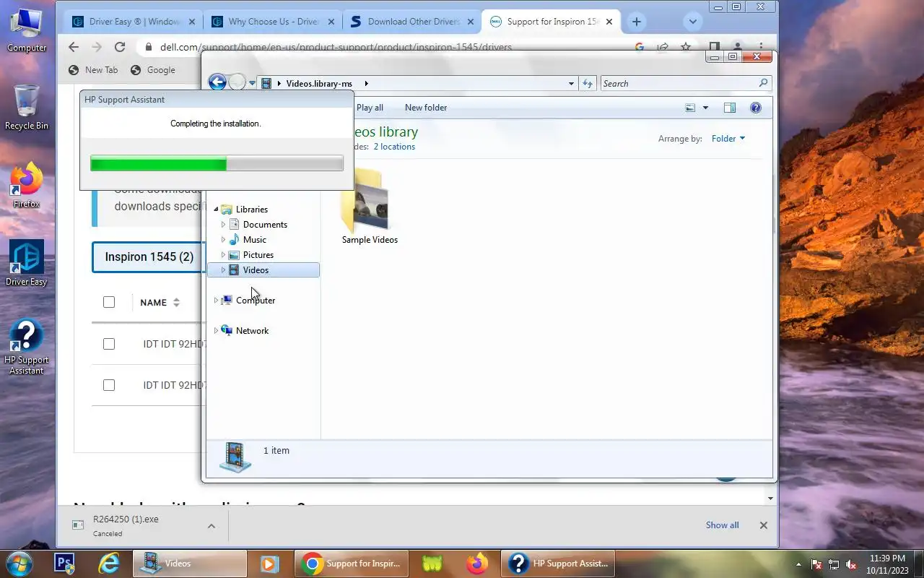Change the view icon in explorer toolbar
The height and width of the screenshot is (578, 924).
click(x=690, y=108)
